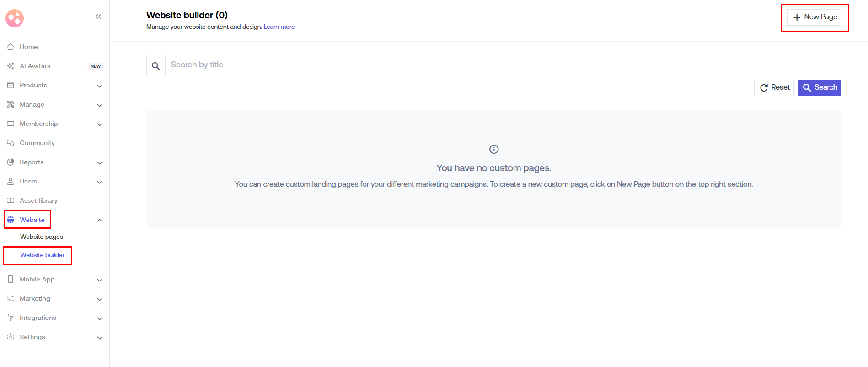This screenshot has height=367, width=868.
Task: Click the Community chat bubbles icon
Action: 11,143
